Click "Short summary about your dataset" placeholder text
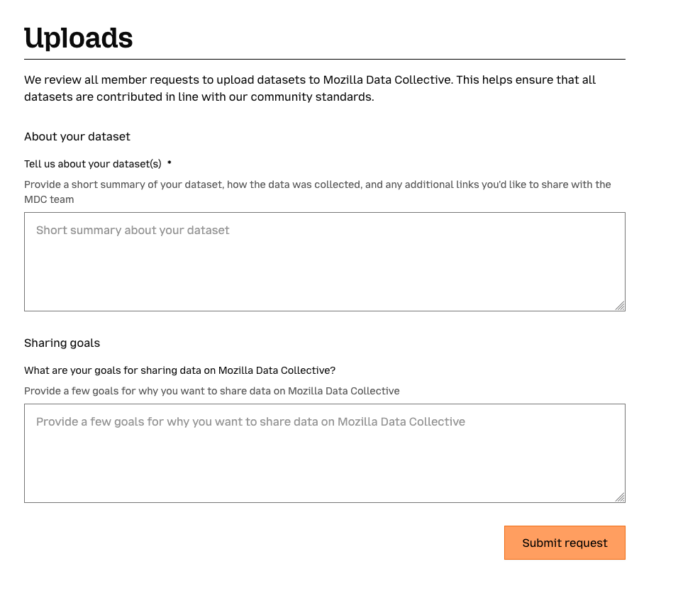This screenshot has height=598, width=700. 133,231
